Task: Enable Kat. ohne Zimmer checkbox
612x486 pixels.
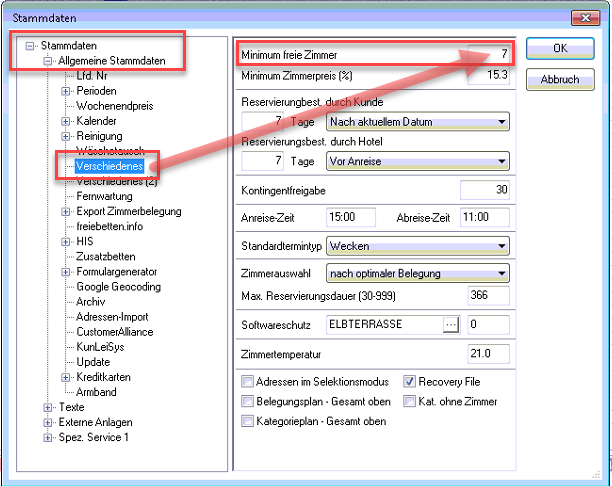Action: [x=409, y=401]
